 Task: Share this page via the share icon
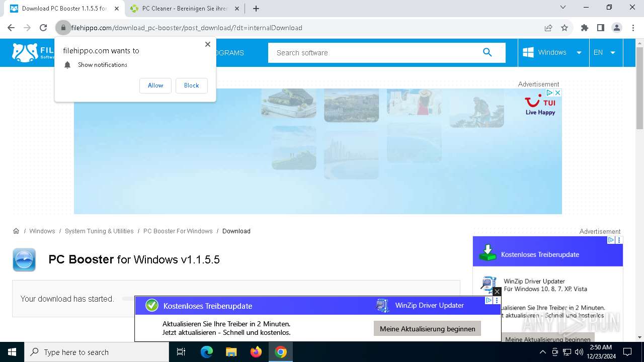[548, 28]
